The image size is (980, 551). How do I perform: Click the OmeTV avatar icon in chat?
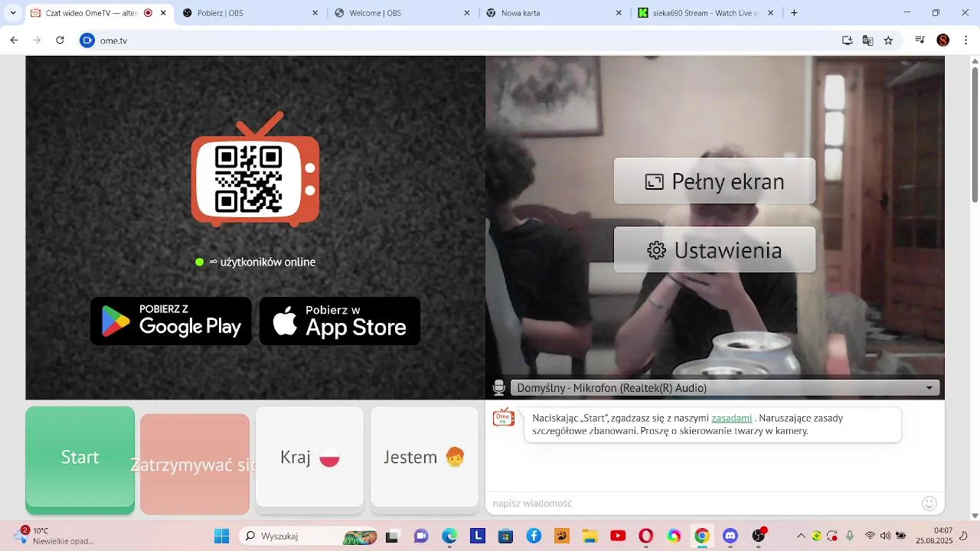coord(504,417)
